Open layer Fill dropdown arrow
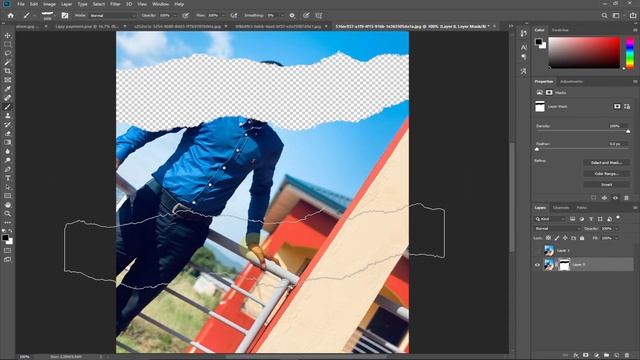640x360 pixels. pos(617,238)
